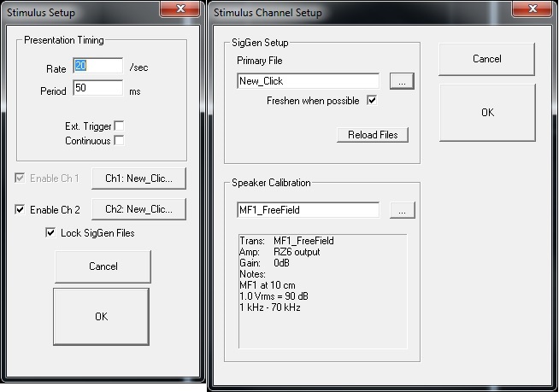Browse for the Primary File

402,81
